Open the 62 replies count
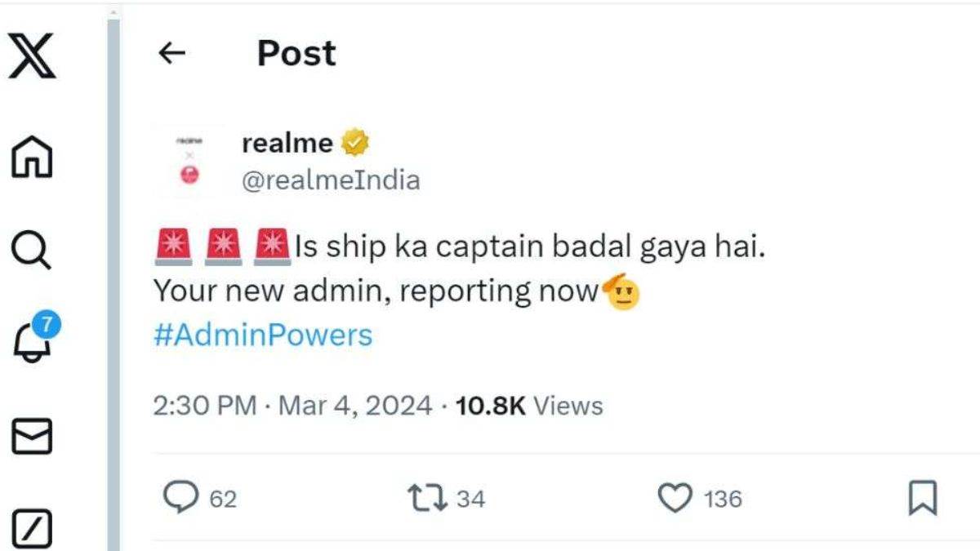 [221, 496]
